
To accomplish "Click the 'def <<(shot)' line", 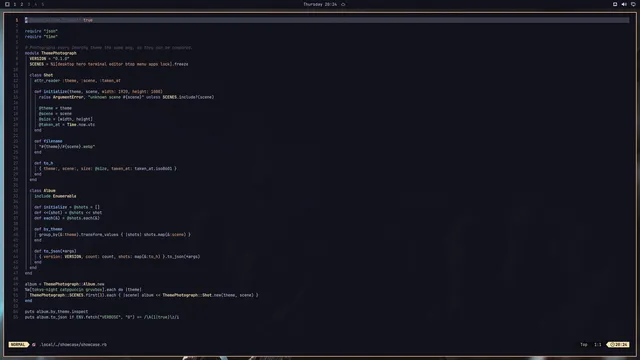I will [x=68, y=213].
